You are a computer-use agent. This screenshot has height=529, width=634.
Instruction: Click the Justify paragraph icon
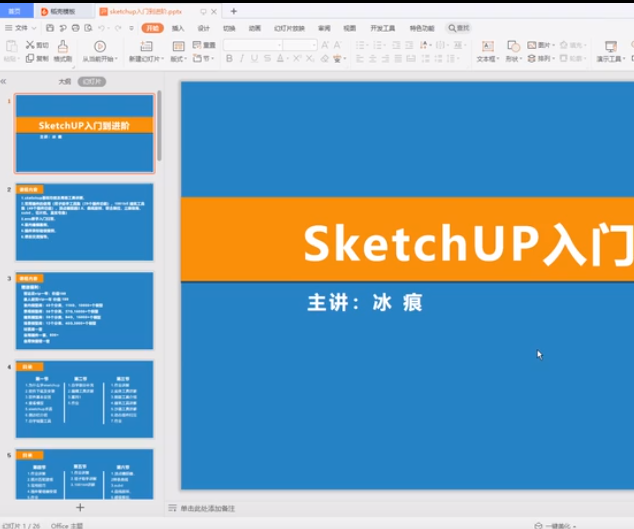point(398,59)
